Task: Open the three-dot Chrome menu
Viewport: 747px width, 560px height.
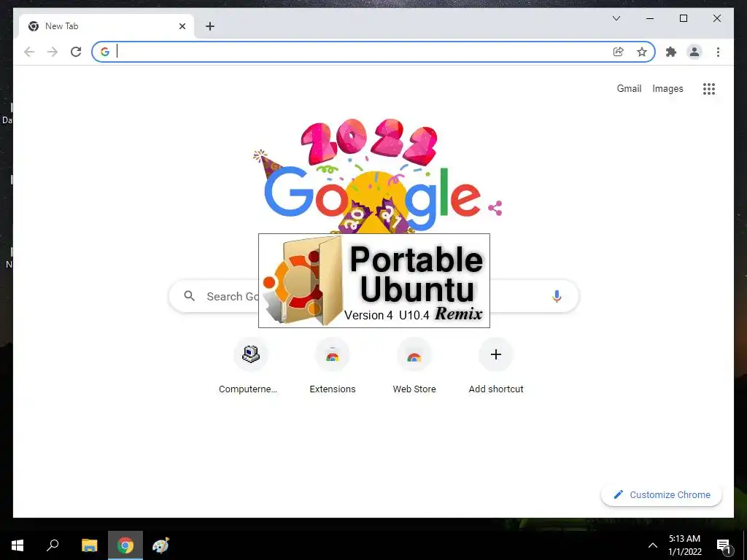Action: pyautogui.click(x=718, y=52)
